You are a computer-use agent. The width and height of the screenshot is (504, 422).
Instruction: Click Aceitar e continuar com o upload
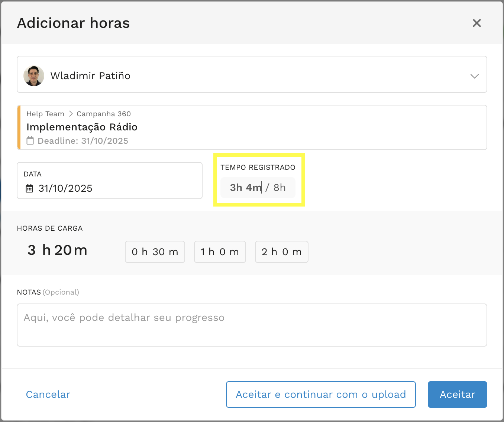tap(321, 395)
